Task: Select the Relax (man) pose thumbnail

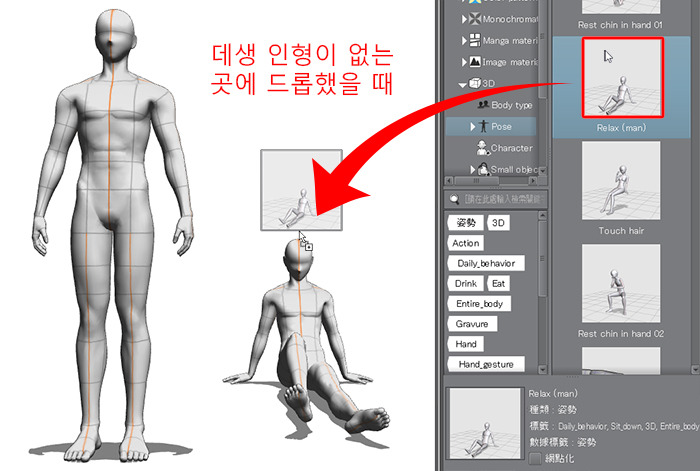Action: (623, 78)
